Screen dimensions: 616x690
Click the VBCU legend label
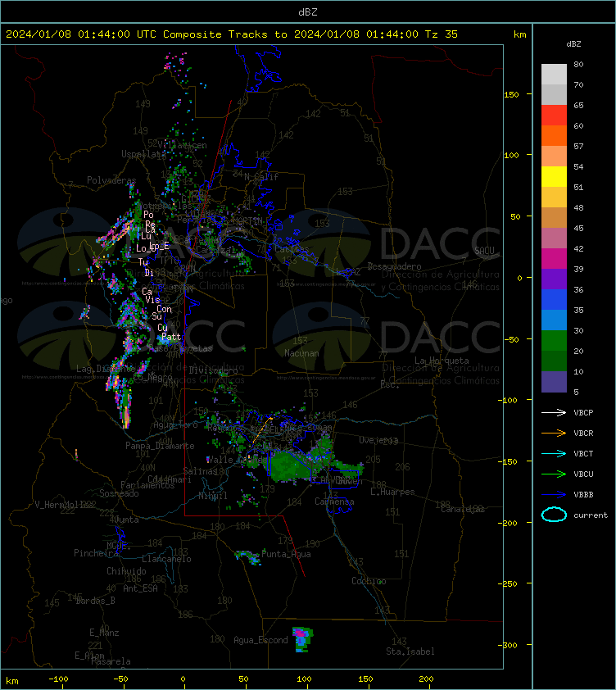click(583, 474)
